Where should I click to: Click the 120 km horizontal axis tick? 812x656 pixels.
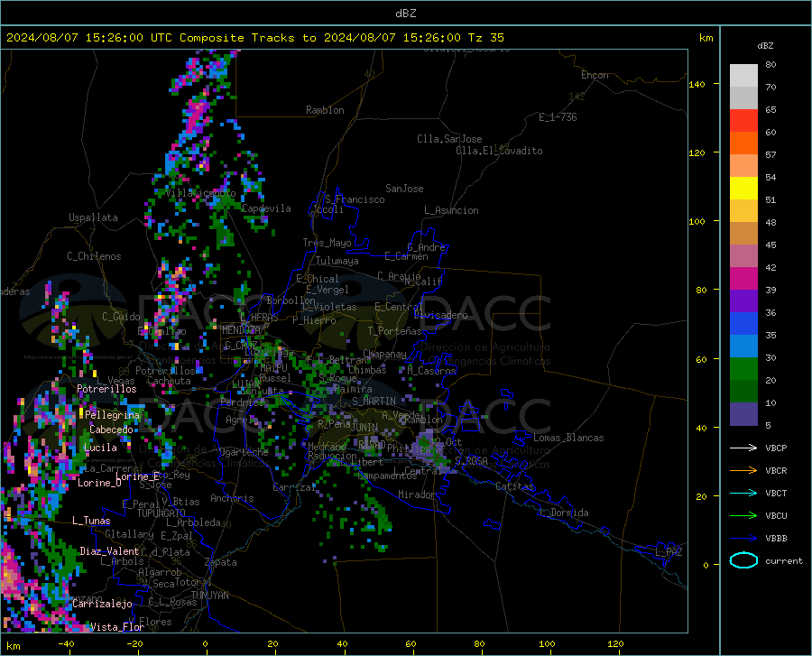click(615, 644)
